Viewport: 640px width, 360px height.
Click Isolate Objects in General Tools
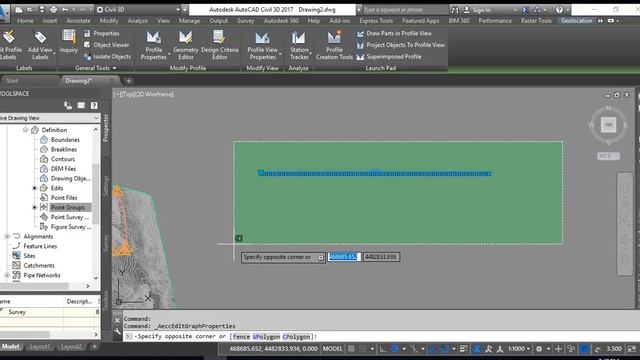[x=107, y=57]
